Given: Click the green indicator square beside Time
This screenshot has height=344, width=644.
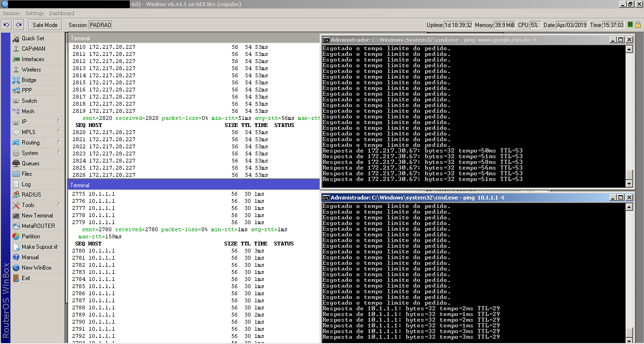Looking at the screenshot, I should [630, 25].
